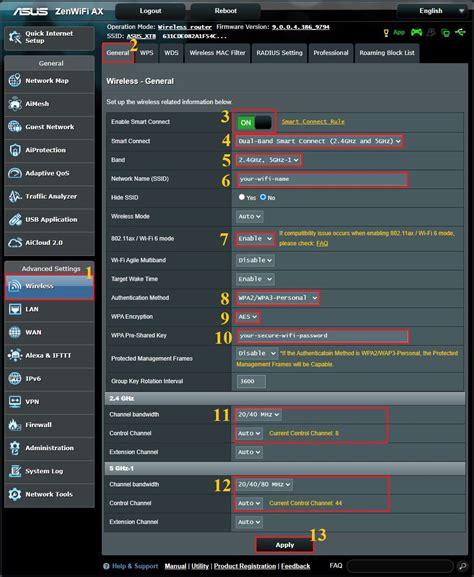
Task: Click the firmware version link
Action: tap(301, 27)
